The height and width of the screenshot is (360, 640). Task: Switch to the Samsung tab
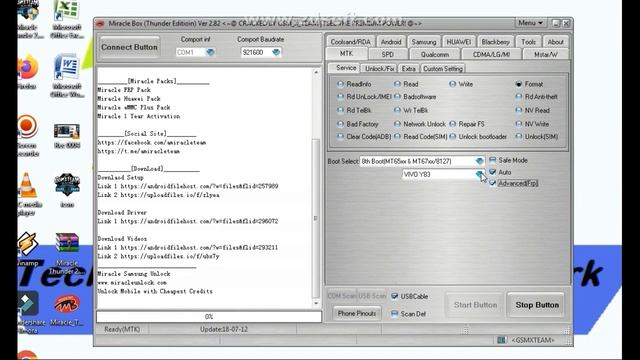click(x=424, y=42)
